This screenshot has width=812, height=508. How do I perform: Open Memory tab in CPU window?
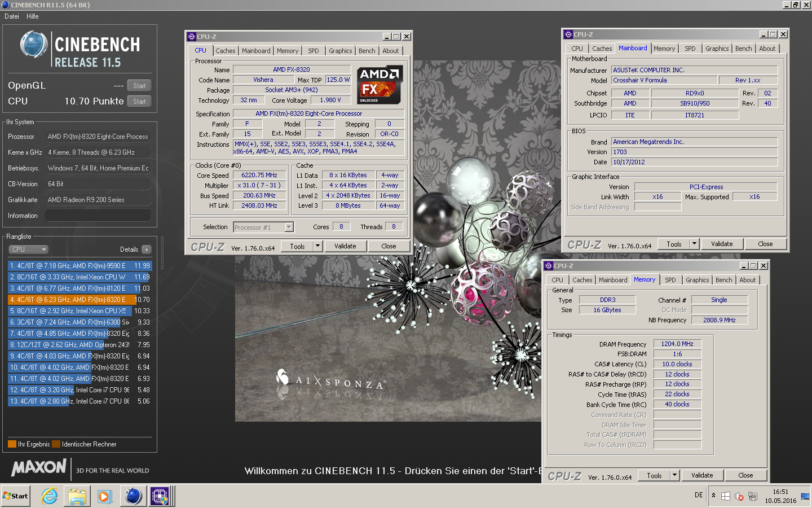click(288, 51)
